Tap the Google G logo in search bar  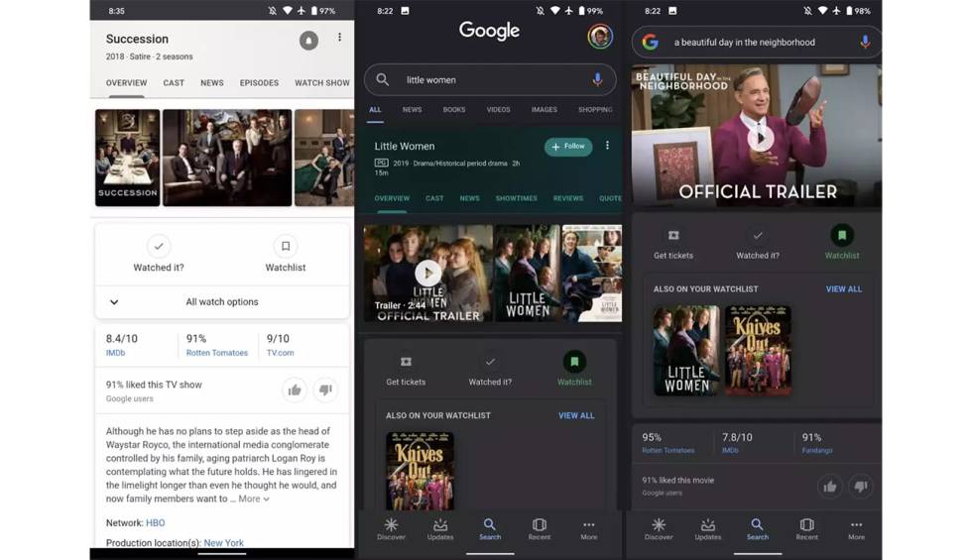pos(651,42)
